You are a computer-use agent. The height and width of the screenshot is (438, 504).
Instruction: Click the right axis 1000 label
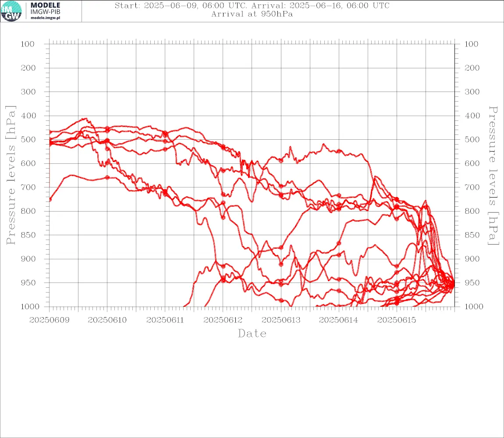tap(474, 307)
